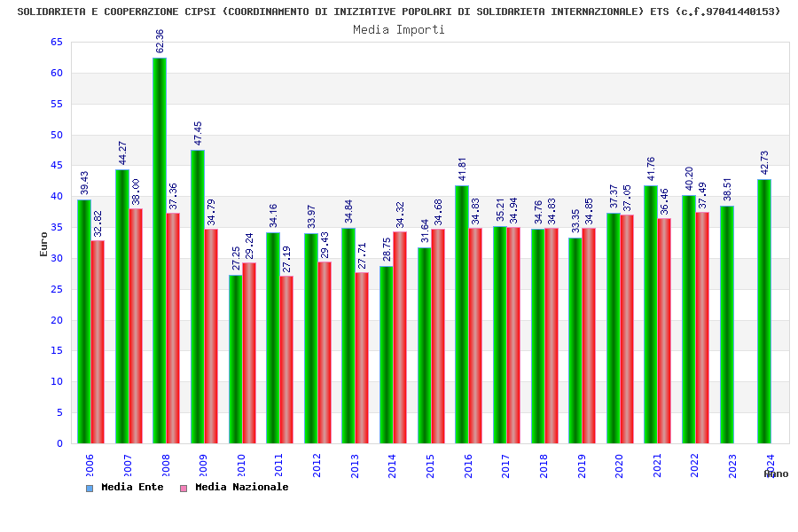
Task: Select the 2013 red bar valued 27.71
Action: pos(362,358)
